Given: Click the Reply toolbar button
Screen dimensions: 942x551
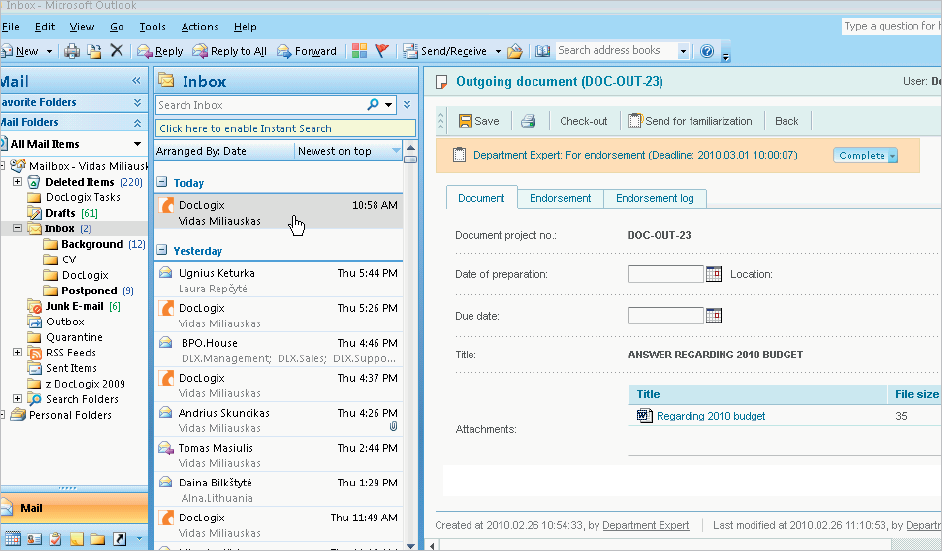Looking at the screenshot, I should pyautogui.click(x=160, y=51).
